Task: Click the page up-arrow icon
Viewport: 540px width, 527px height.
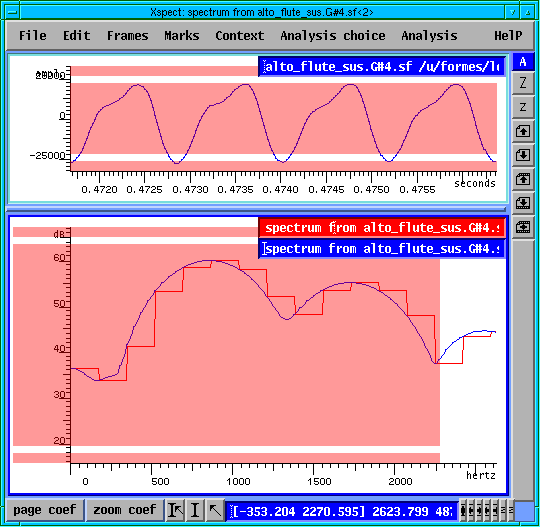Action: 523,131
